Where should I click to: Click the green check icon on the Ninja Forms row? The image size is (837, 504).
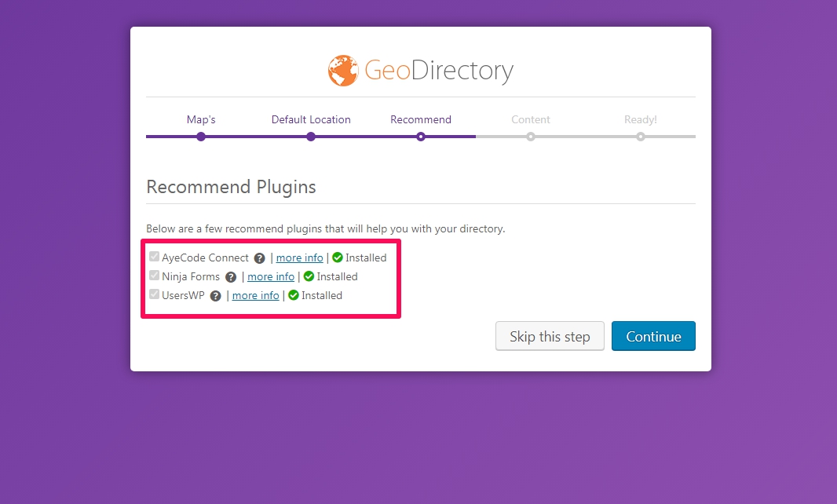coord(309,276)
